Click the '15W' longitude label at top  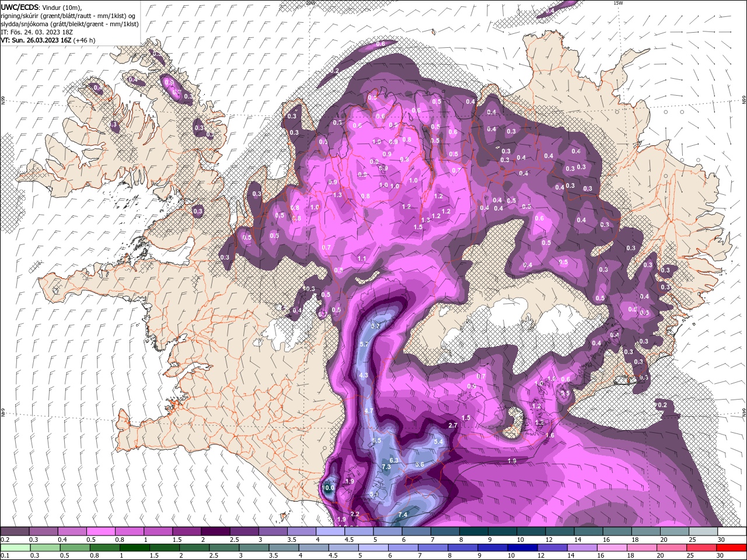[618, 3]
